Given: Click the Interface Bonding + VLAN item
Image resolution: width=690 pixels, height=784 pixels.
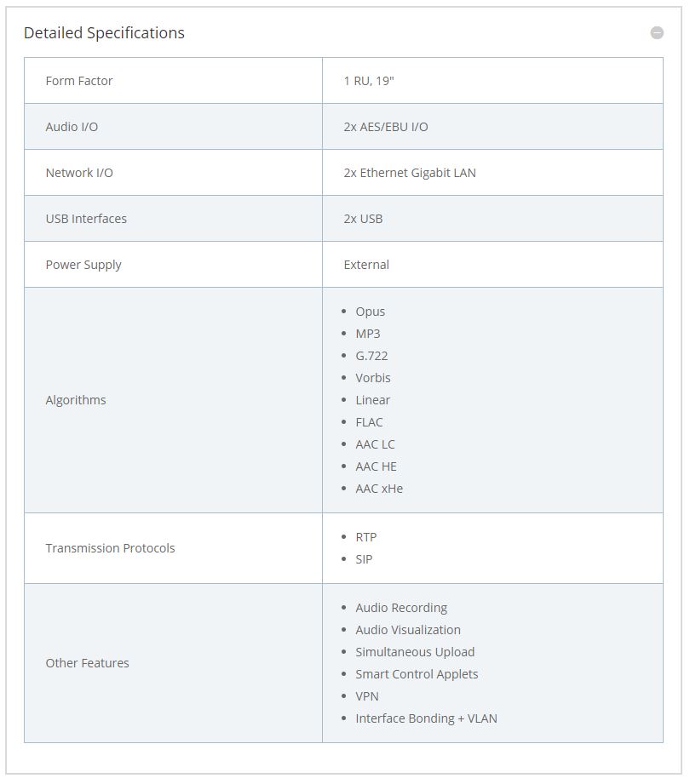Looking at the screenshot, I should click(426, 718).
